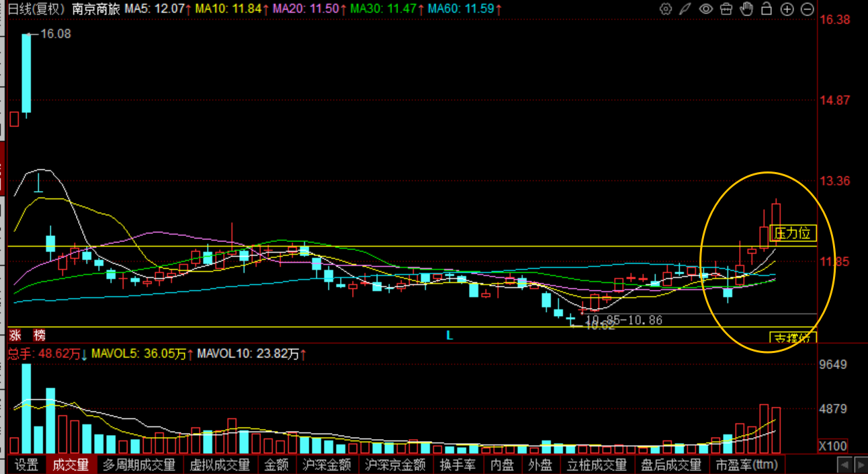Zoom in with the plus icon
Screen dimensions: 868x474
click(787, 9)
